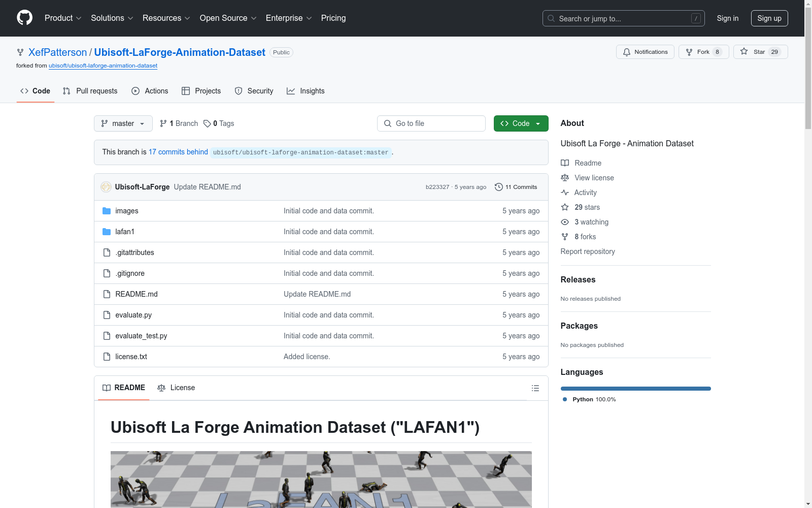Open the Insights tab

(x=306, y=91)
